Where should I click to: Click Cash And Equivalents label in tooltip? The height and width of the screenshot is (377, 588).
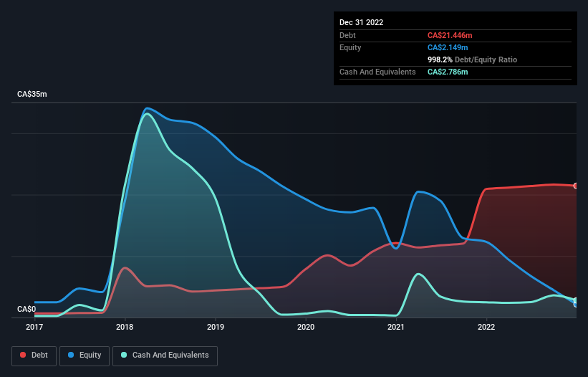click(377, 72)
